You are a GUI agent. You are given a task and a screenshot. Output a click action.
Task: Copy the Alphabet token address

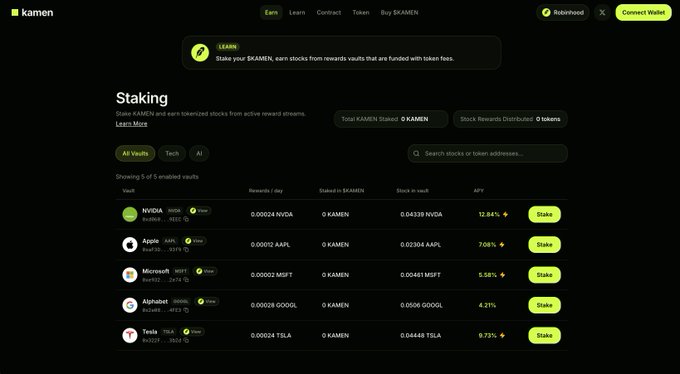click(x=186, y=310)
